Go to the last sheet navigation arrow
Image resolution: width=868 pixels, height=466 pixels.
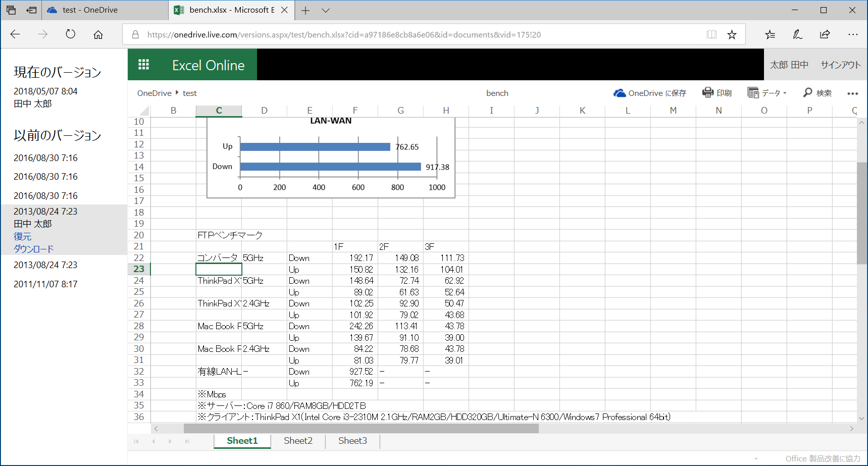(187, 441)
